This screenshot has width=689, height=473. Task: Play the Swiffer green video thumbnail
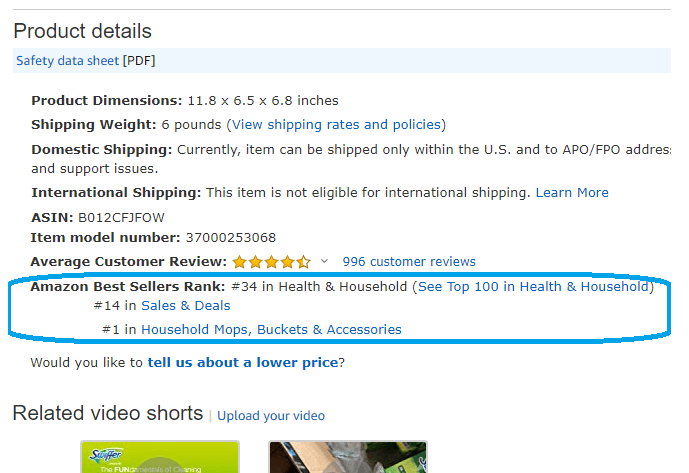pyautogui.click(x=160, y=457)
